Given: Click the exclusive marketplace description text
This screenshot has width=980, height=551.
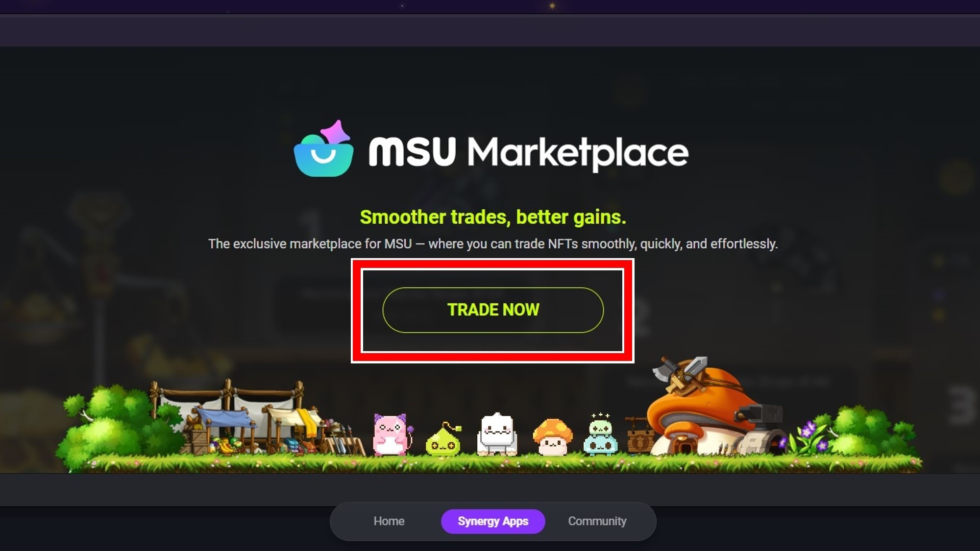Looking at the screenshot, I should click(493, 244).
